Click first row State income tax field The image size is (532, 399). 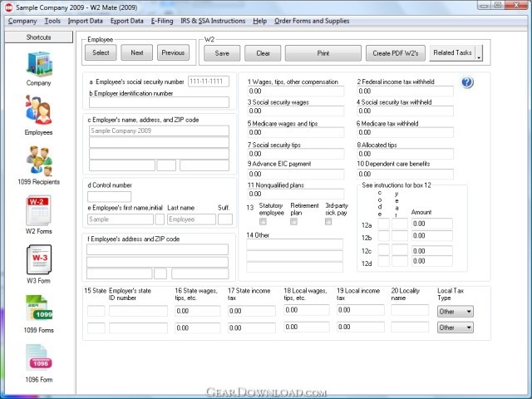click(x=251, y=311)
